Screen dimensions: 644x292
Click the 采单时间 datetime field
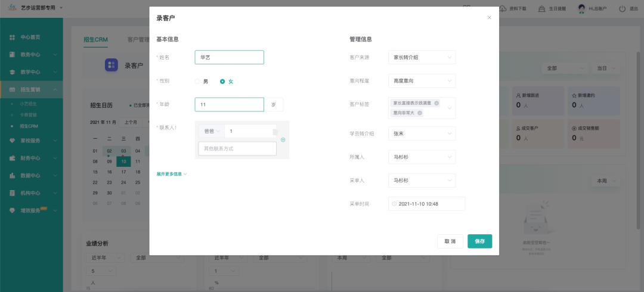point(426,204)
